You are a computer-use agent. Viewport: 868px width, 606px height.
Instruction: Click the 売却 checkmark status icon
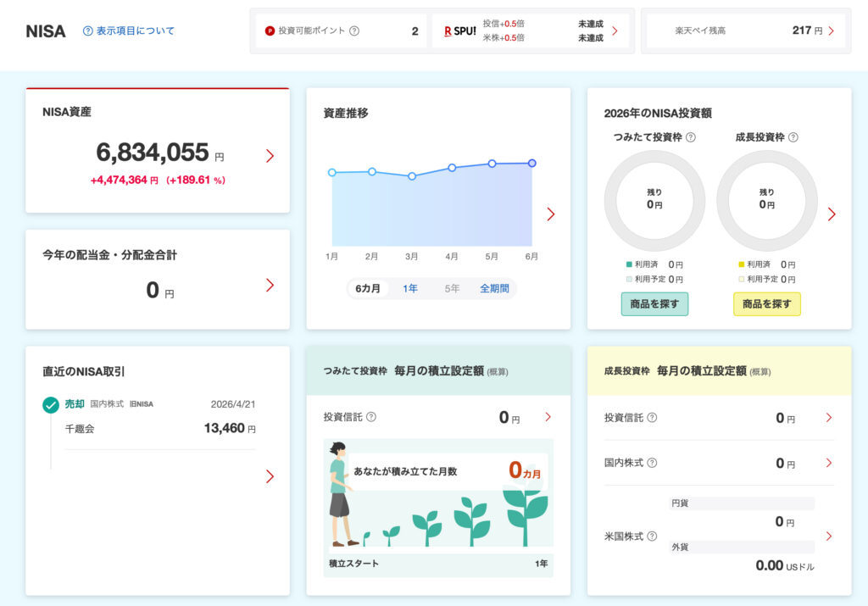click(x=51, y=405)
